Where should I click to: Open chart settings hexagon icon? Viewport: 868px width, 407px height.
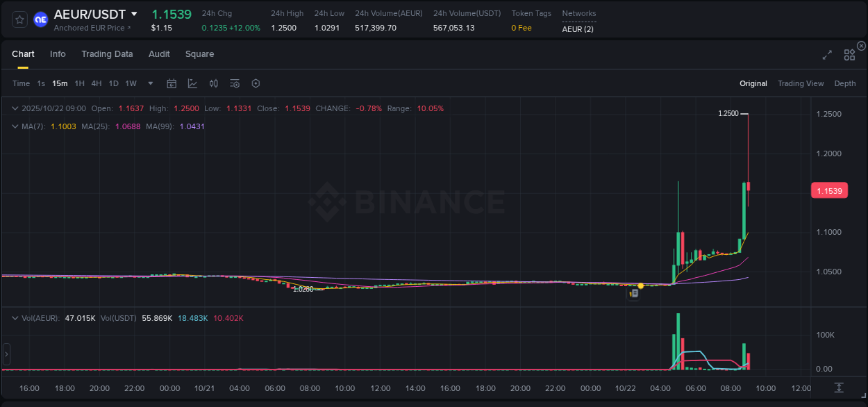pos(256,83)
